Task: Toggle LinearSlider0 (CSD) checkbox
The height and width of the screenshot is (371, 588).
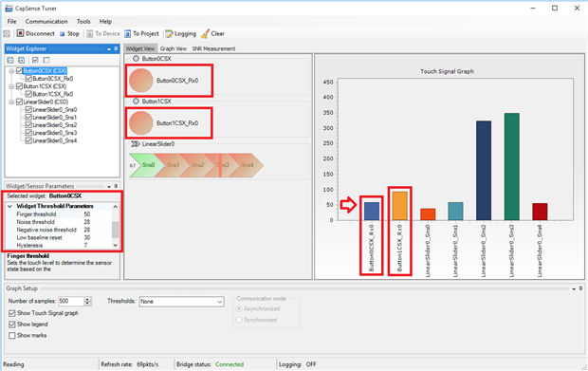Action: coord(20,102)
